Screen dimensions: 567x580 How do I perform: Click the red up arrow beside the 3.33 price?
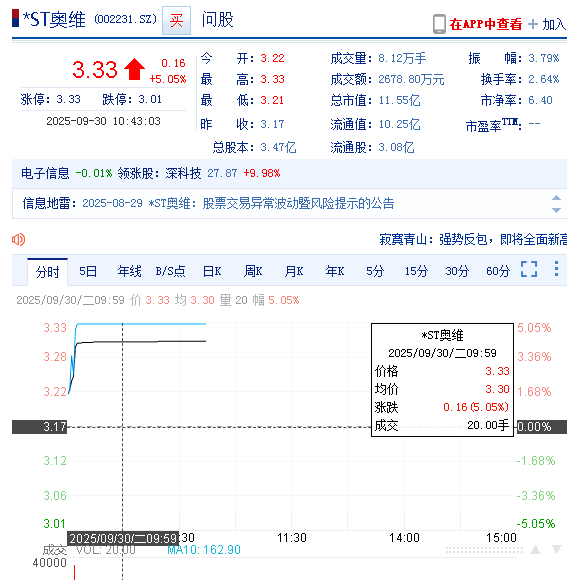pos(134,69)
